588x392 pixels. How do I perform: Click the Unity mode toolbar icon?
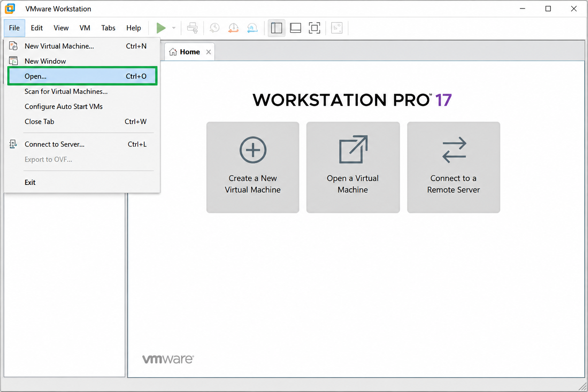337,28
